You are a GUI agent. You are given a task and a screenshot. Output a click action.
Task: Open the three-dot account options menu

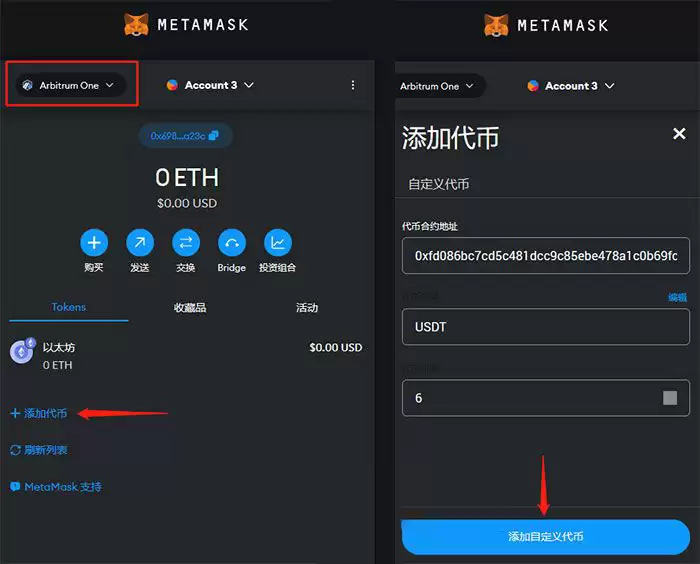(353, 85)
